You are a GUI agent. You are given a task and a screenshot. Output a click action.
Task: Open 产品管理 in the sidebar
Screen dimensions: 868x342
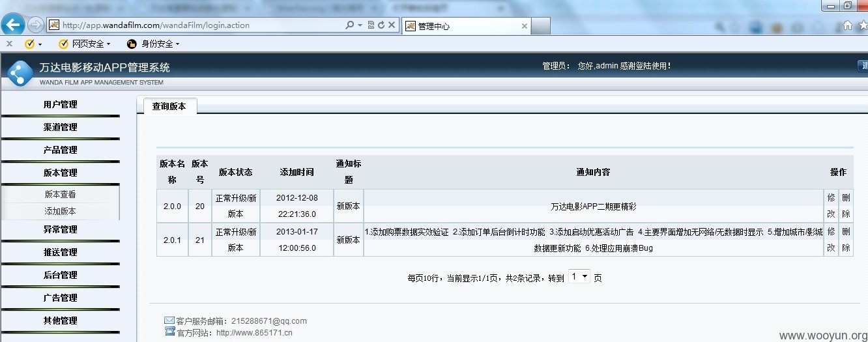coord(60,150)
